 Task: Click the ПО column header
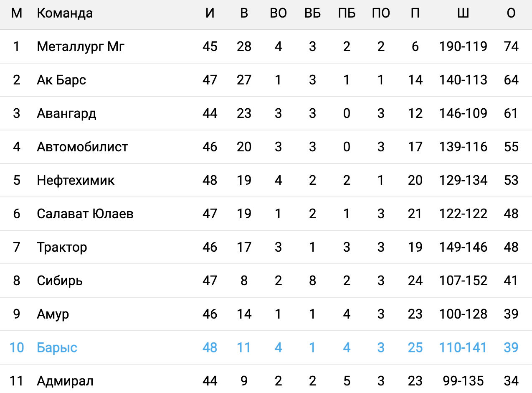[381, 13]
